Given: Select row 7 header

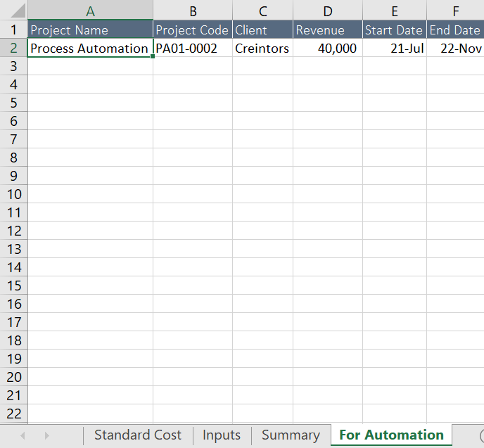Looking at the screenshot, I should point(13,139).
